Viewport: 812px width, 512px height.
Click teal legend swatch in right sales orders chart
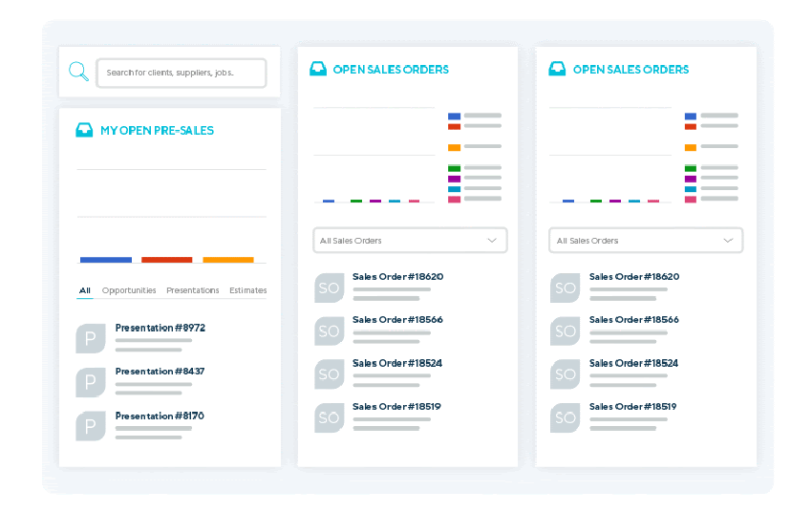[x=691, y=189]
